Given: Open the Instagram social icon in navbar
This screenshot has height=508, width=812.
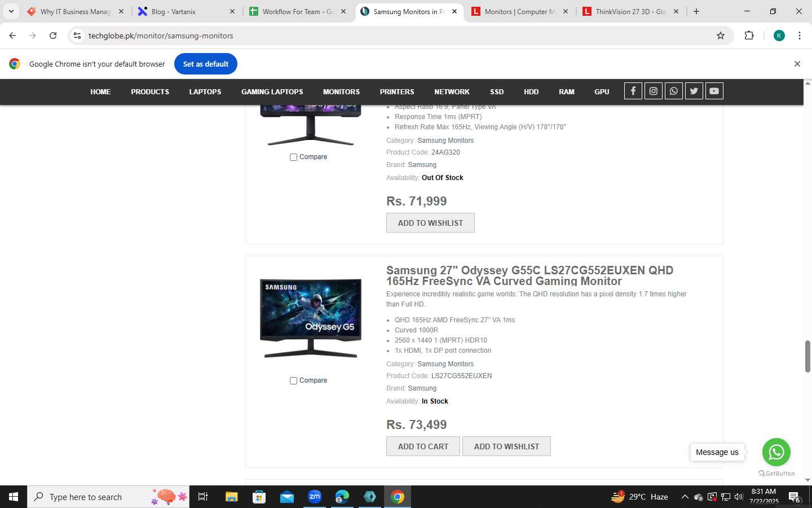Looking at the screenshot, I should 654,91.
